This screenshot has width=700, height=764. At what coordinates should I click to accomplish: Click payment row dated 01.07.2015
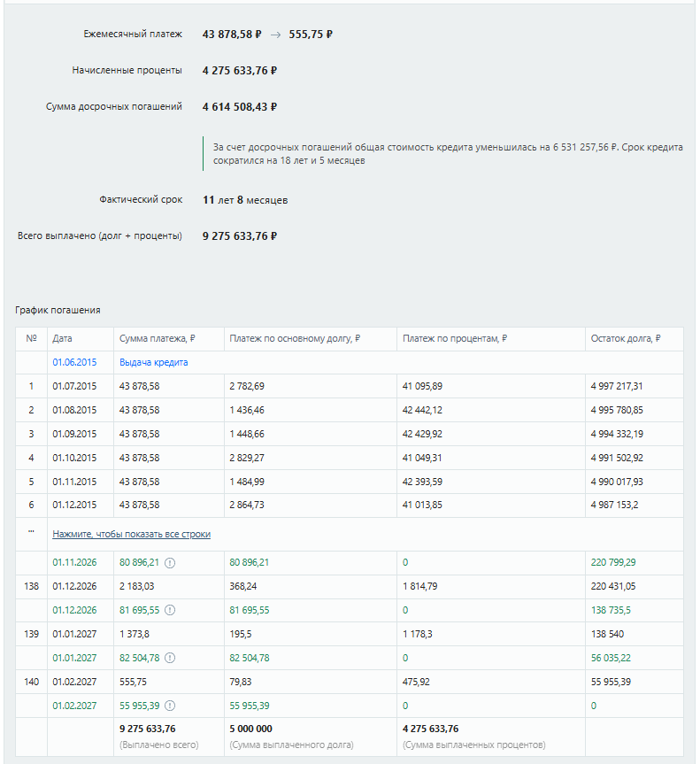point(350,386)
